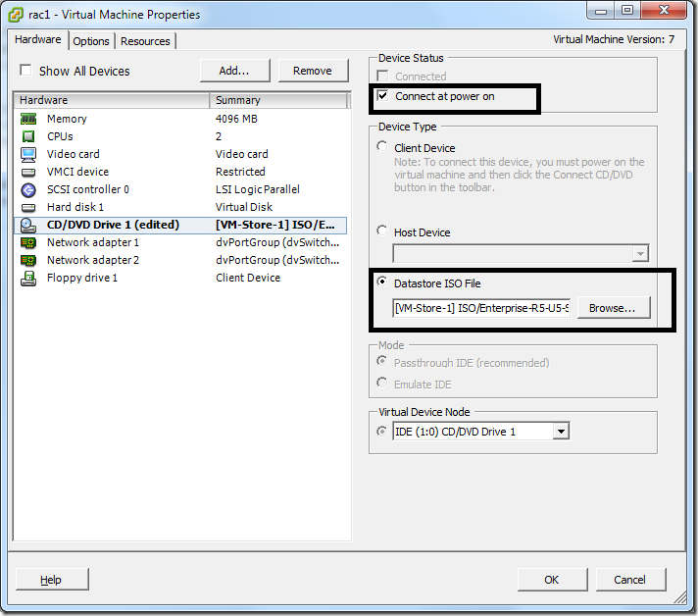The image size is (698, 616).
Task: Click the VMCI device icon
Action: pos(28,172)
